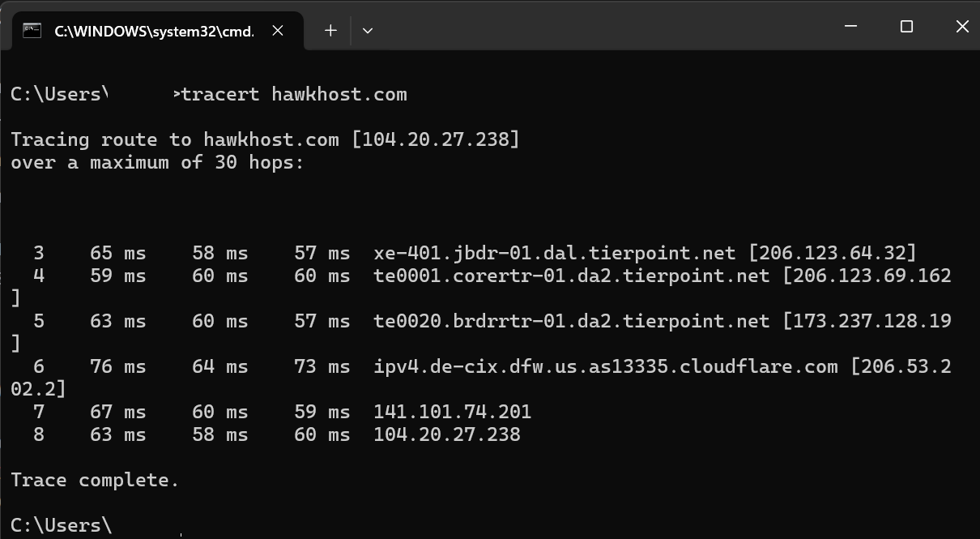Click hostname te0001.corertr-01.da2.tierpoint.net on hop 4
Screen dimensions: 980x539
[x=571, y=276]
